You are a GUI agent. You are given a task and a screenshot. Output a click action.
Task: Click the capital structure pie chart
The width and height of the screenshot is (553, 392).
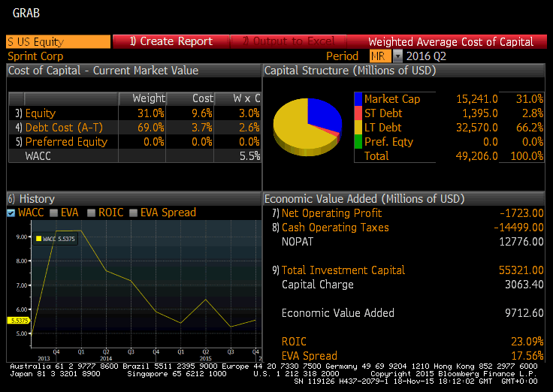[307, 127]
